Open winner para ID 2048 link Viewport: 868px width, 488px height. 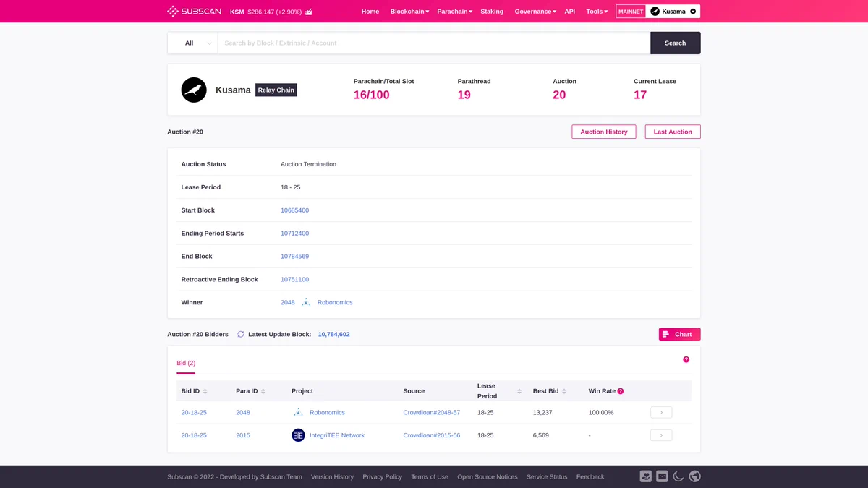288,302
